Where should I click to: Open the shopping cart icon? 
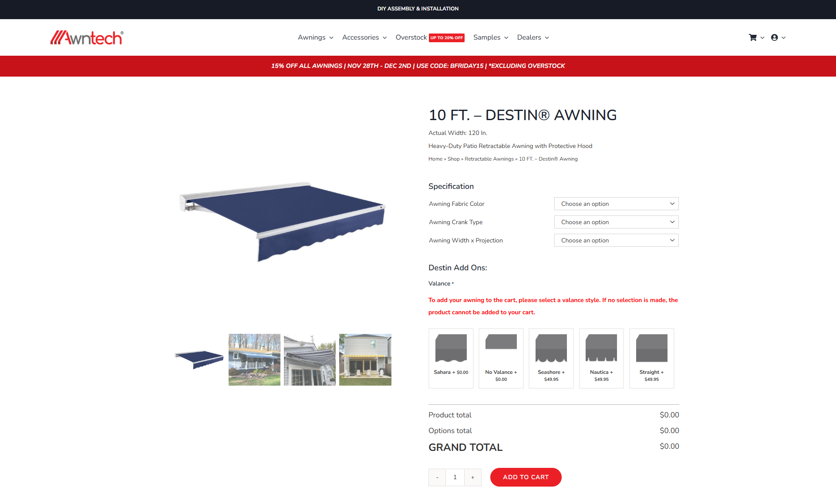pyautogui.click(x=752, y=37)
